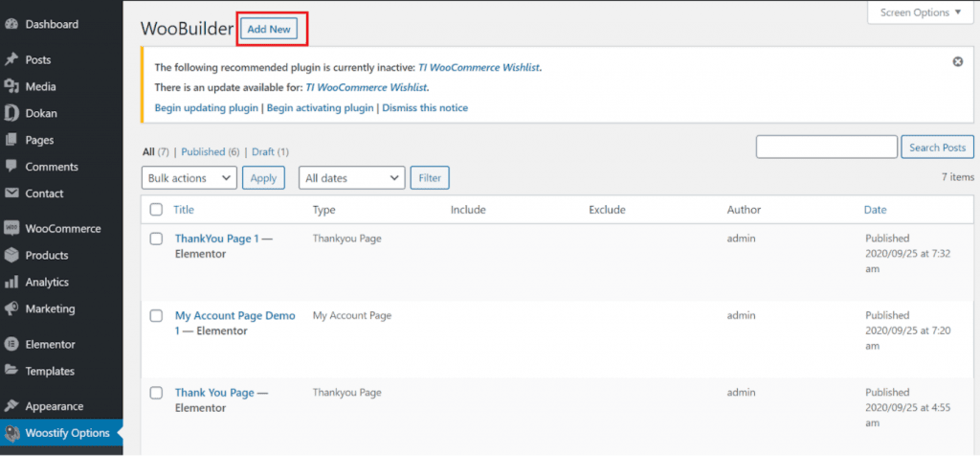Dismiss the plugin notice with X icon
This screenshot has width=980, height=456.
pyautogui.click(x=957, y=61)
